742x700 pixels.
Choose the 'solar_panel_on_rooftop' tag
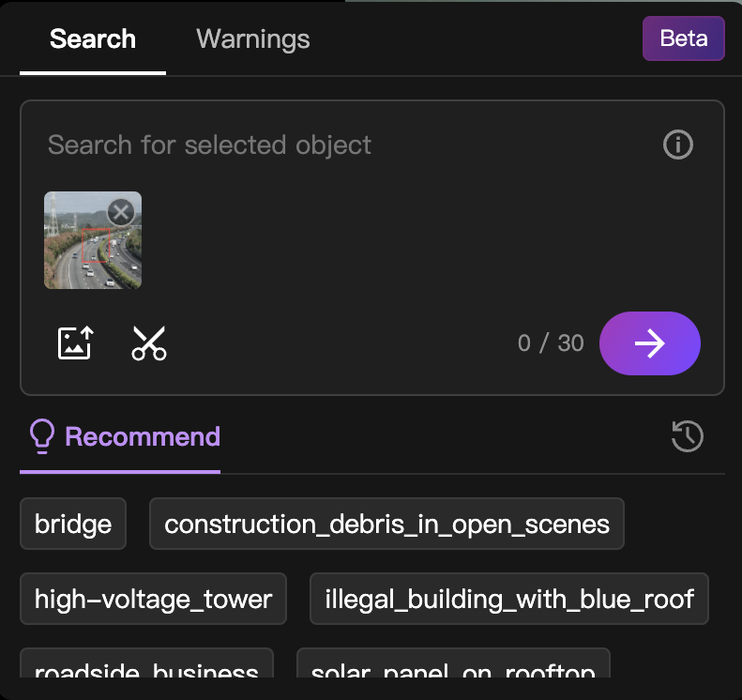click(x=453, y=666)
